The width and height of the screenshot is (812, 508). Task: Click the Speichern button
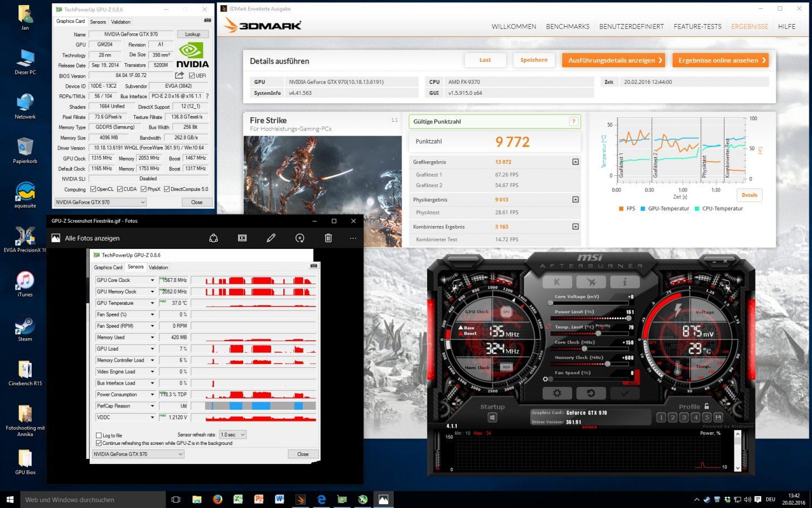tap(534, 60)
